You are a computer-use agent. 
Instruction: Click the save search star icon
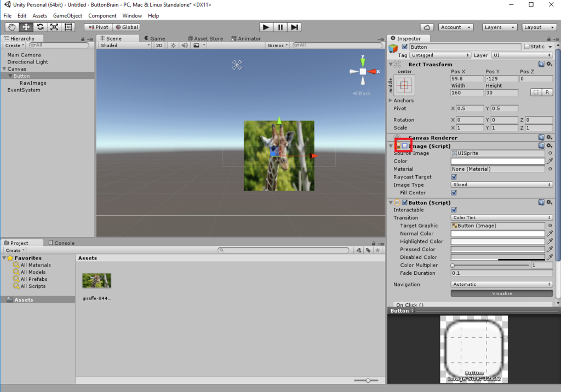377,250
